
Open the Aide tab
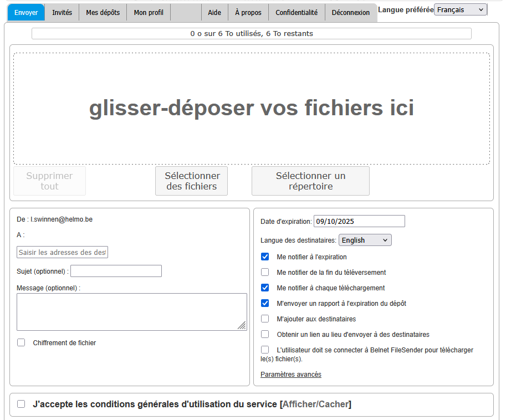tap(214, 12)
